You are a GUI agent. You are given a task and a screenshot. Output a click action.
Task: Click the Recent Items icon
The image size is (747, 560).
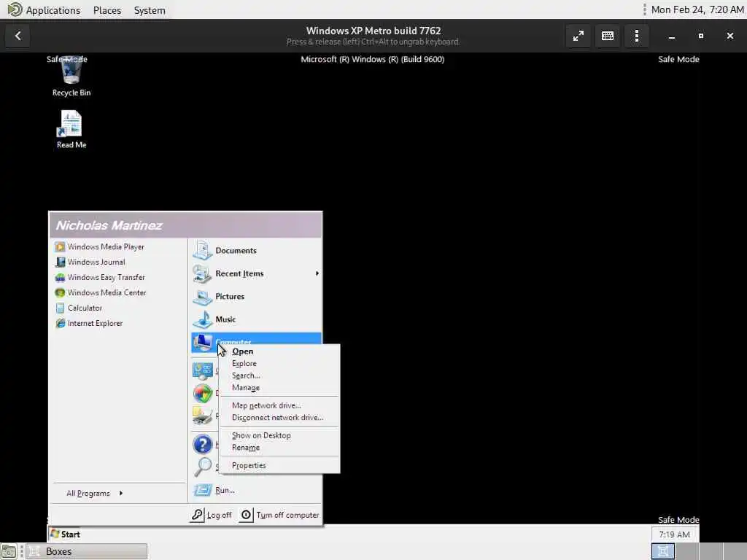(203, 273)
